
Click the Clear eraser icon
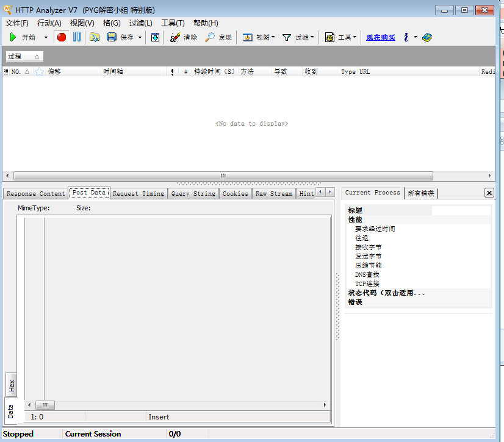click(175, 37)
